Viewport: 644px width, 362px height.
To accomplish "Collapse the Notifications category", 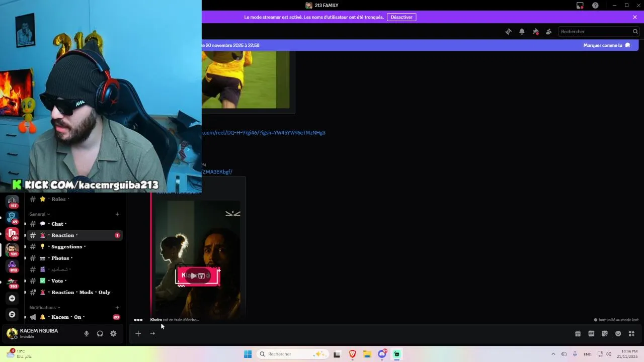I will [x=44, y=307].
